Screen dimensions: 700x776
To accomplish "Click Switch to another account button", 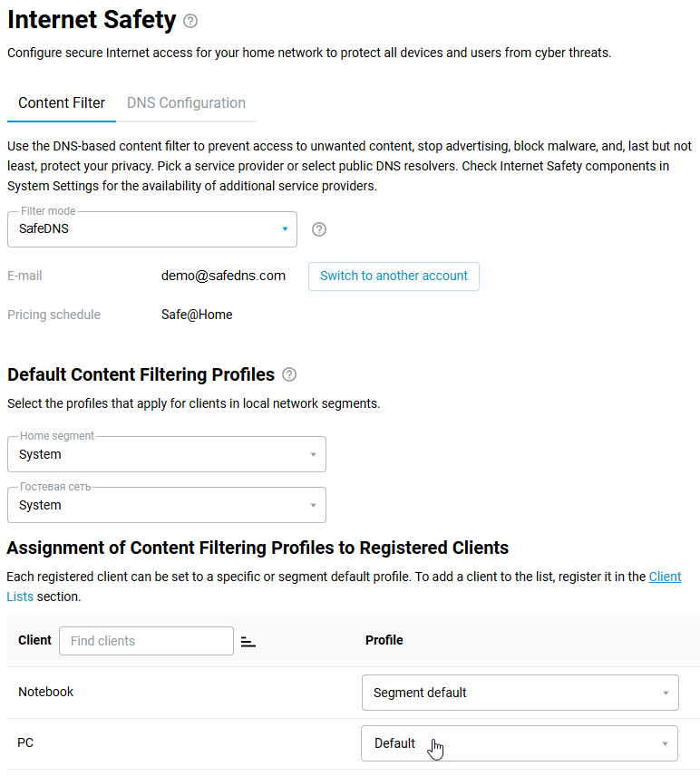I will (394, 276).
